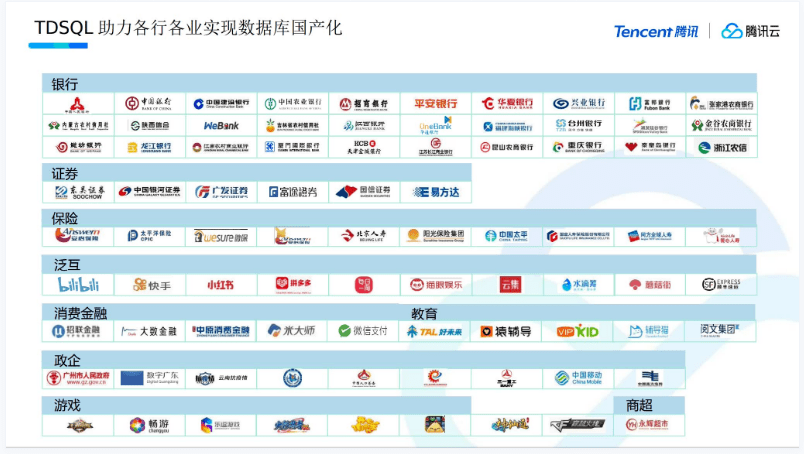Click the 富邦银行 Fubon Bank logo
This screenshot has height=454, width=804.
(650, 104)
